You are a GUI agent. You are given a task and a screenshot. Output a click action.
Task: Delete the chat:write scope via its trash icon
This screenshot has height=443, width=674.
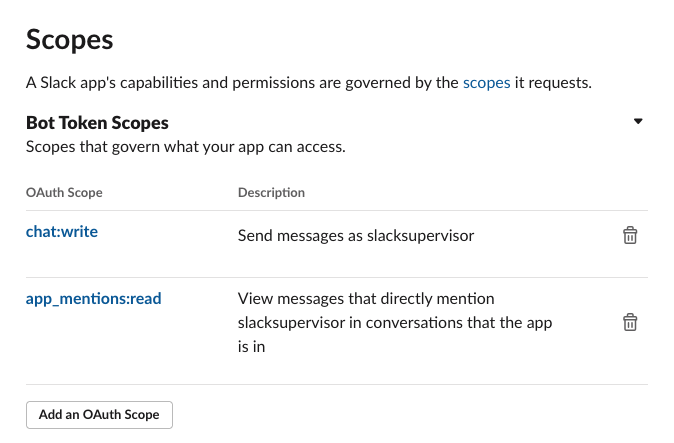[630, 235]
